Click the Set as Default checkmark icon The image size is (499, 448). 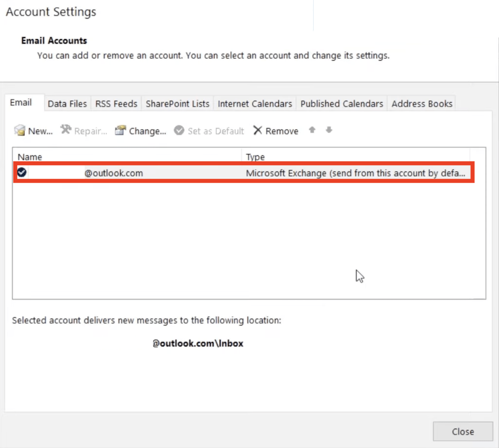click(179, 130)
